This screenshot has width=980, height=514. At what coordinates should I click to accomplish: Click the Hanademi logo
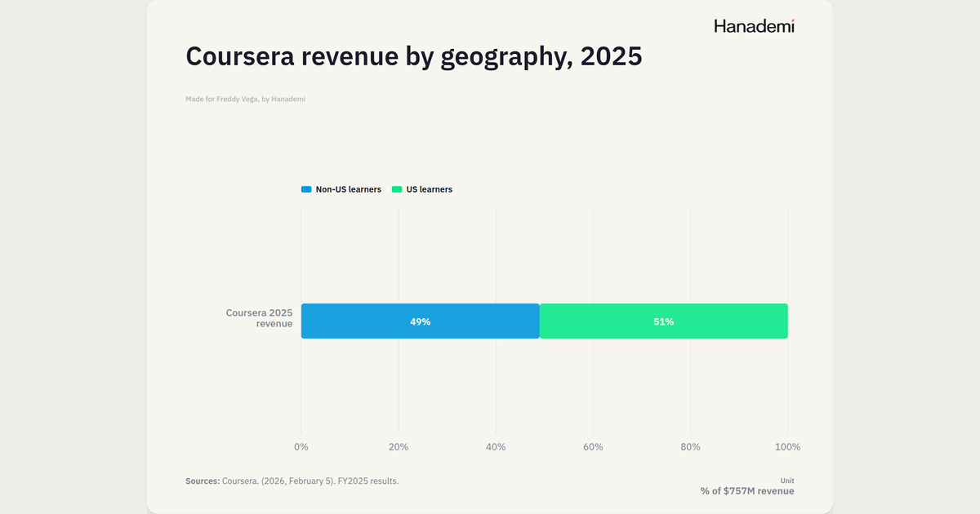point(754,26)
